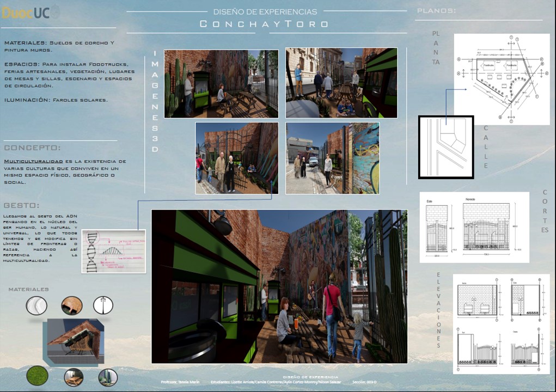Click the DNA helix sketch image
Screen dimensions: 556x392
point(113,251)
